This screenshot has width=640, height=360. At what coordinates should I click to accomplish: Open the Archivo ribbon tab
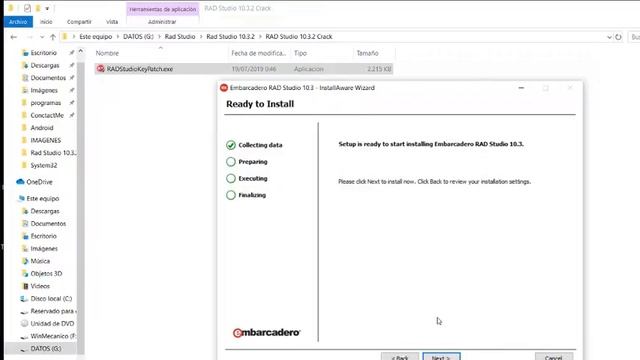tap(18, 22)
